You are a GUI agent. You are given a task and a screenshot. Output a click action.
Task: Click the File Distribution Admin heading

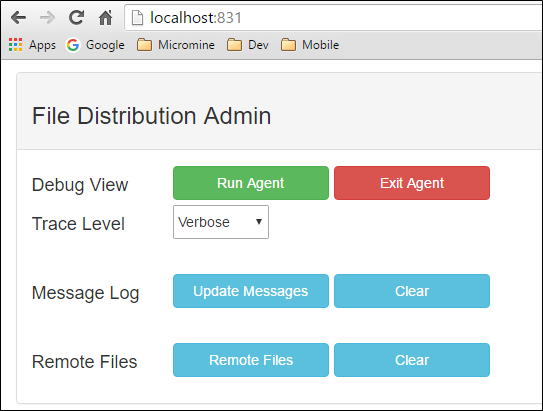pyautogui.click(x=151, y=116)
